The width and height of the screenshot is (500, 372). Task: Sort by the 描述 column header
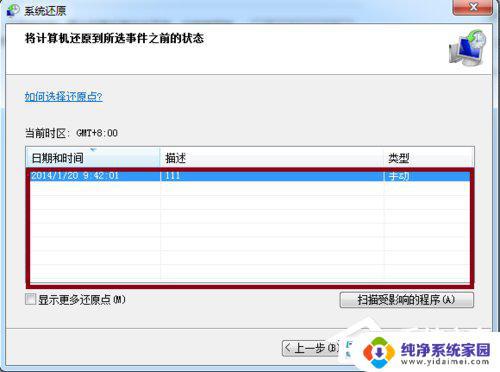click(x=272, y=157)
